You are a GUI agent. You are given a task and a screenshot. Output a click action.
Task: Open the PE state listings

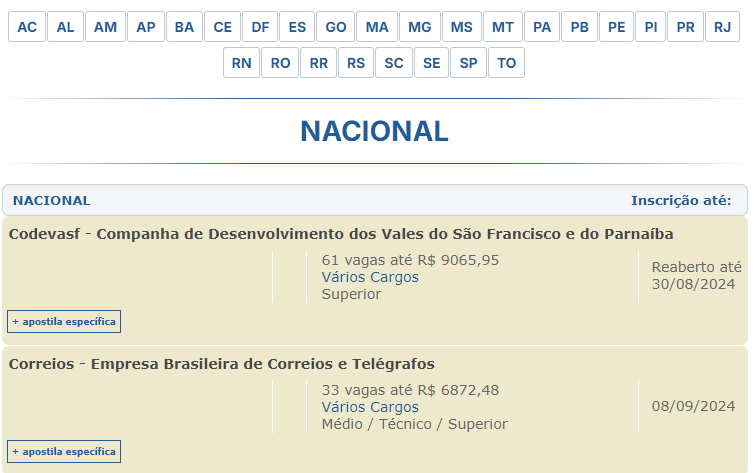tap(616, 27)
